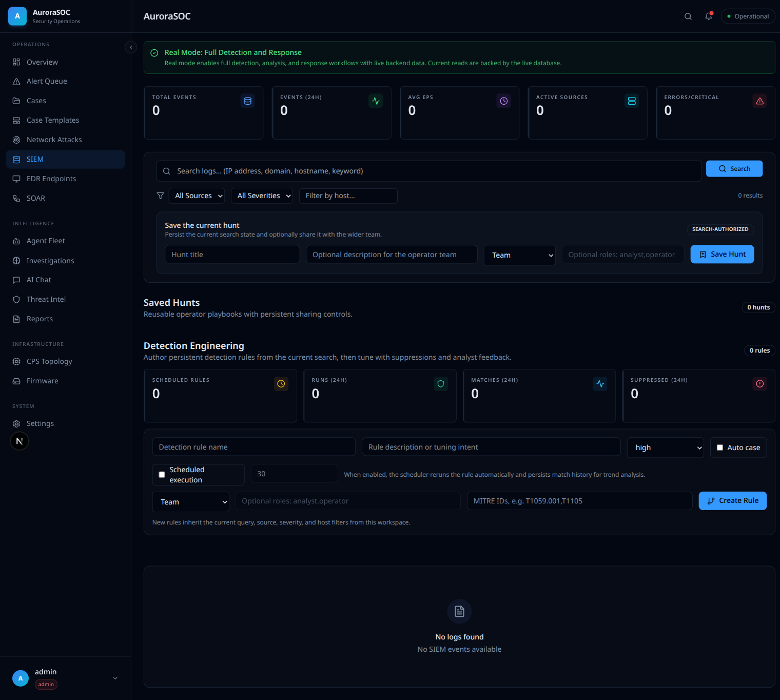Viewport: 780px width, 700px height.
Task: Open the Cases page
Action: [x=65, y=101]
